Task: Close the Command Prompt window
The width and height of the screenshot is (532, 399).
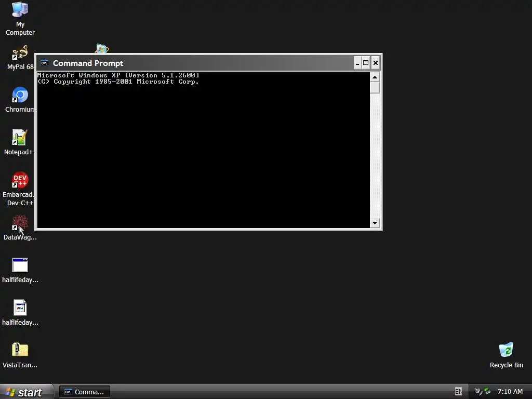Action: click(x=375, y=63)
